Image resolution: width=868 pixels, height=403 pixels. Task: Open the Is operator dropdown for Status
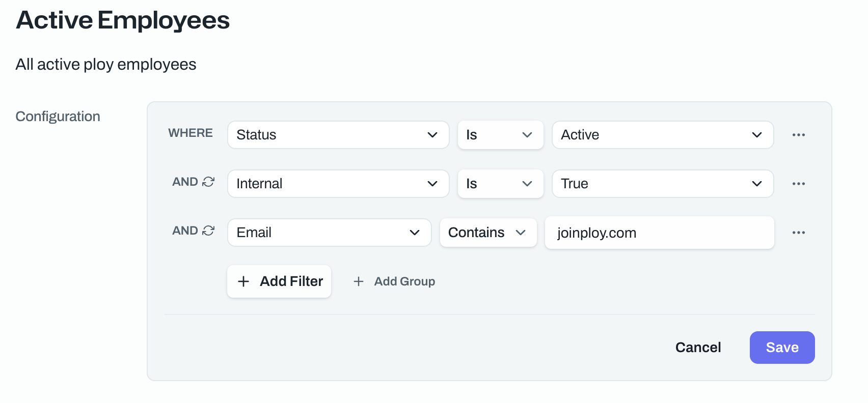(500, 135)
